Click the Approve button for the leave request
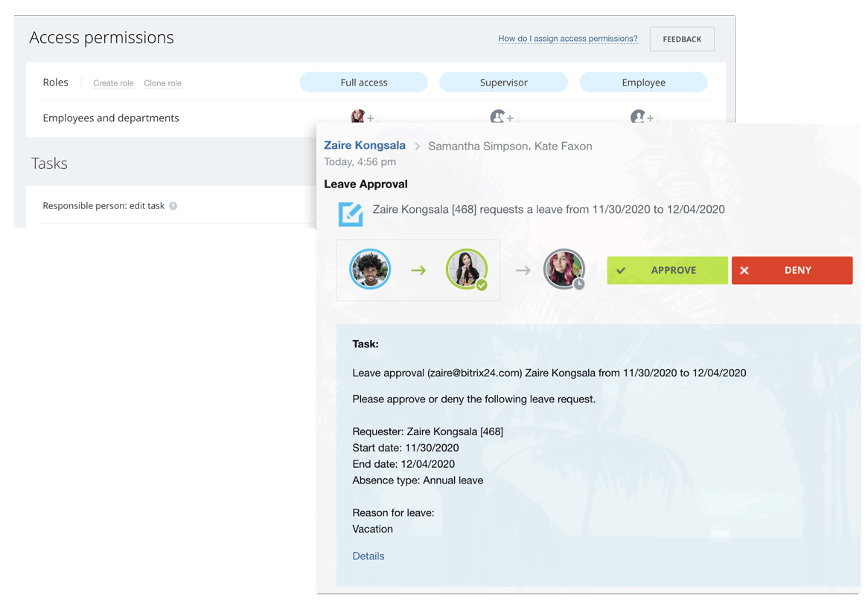The width and height of the screenshot is (868, 601). (x=667, y=271)
